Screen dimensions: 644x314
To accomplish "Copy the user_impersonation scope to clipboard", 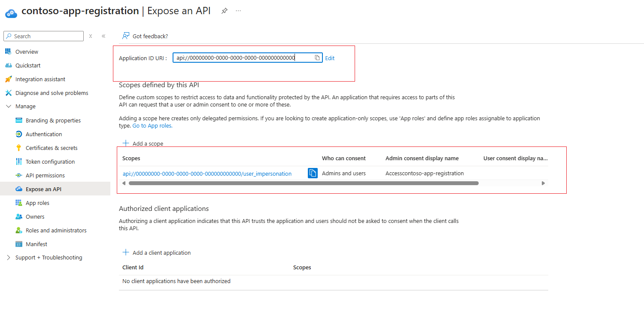I will tap(313, 173).
